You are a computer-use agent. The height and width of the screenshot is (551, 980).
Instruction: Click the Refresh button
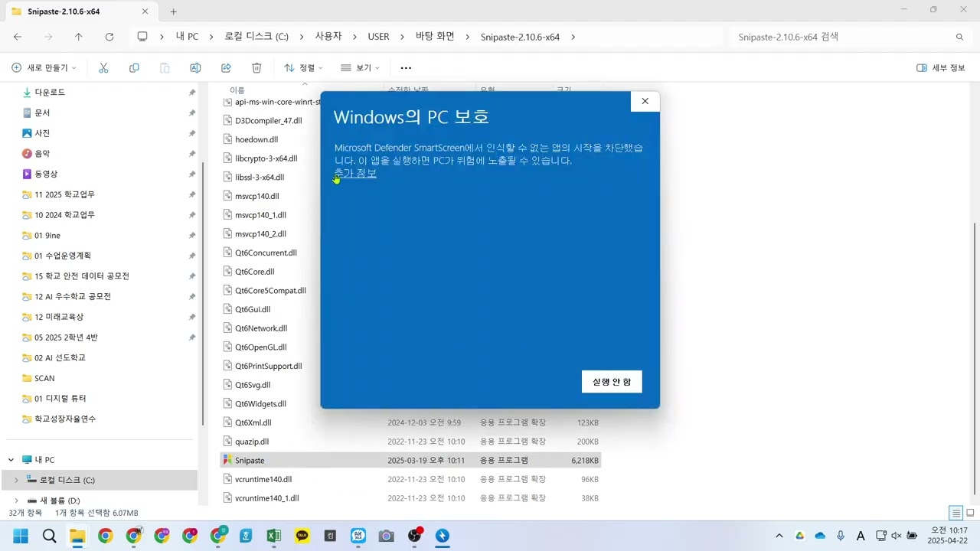pyautogui.click(x=109, y=37)
